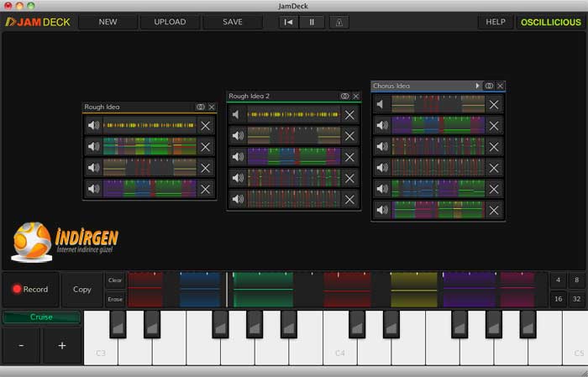The image size is (588, 377).
Task: Click the rewind to start button
Action: coord(290,22)
